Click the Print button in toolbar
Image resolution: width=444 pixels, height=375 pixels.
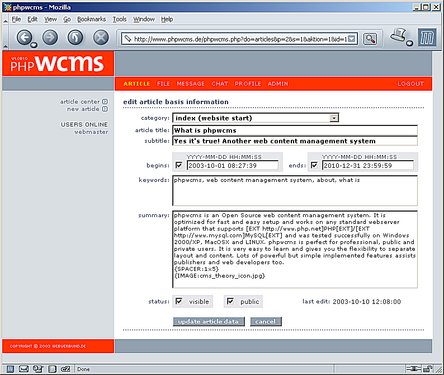click(x=398, y=35)
